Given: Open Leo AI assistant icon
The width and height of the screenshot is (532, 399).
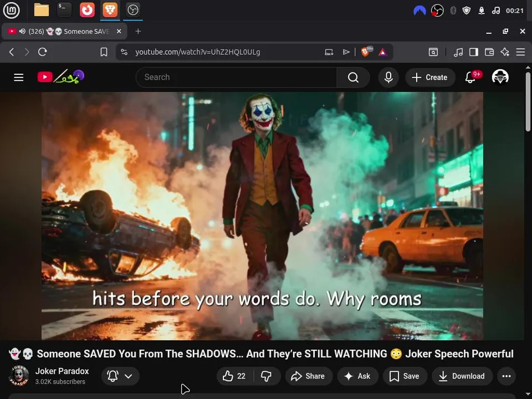Looking at the screenshot, I should coord(505,52).
